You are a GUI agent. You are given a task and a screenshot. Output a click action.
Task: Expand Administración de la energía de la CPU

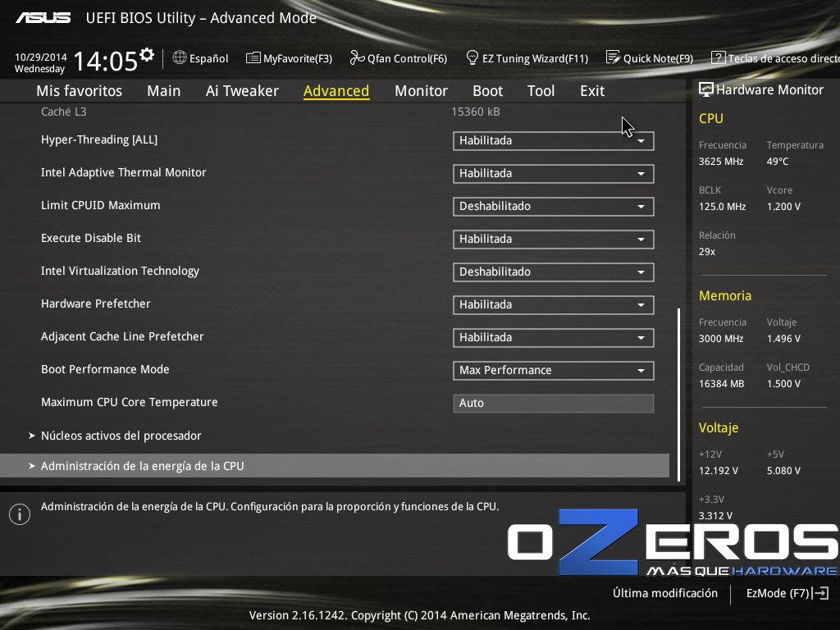click(x=335, y=466)
